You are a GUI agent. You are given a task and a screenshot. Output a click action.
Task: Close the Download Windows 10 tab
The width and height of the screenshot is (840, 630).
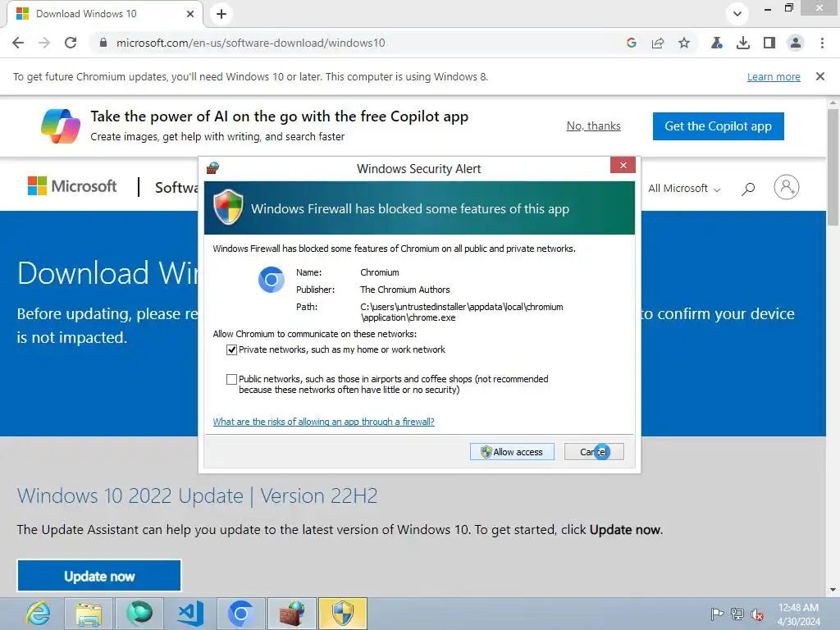click(x=190, y=14)
